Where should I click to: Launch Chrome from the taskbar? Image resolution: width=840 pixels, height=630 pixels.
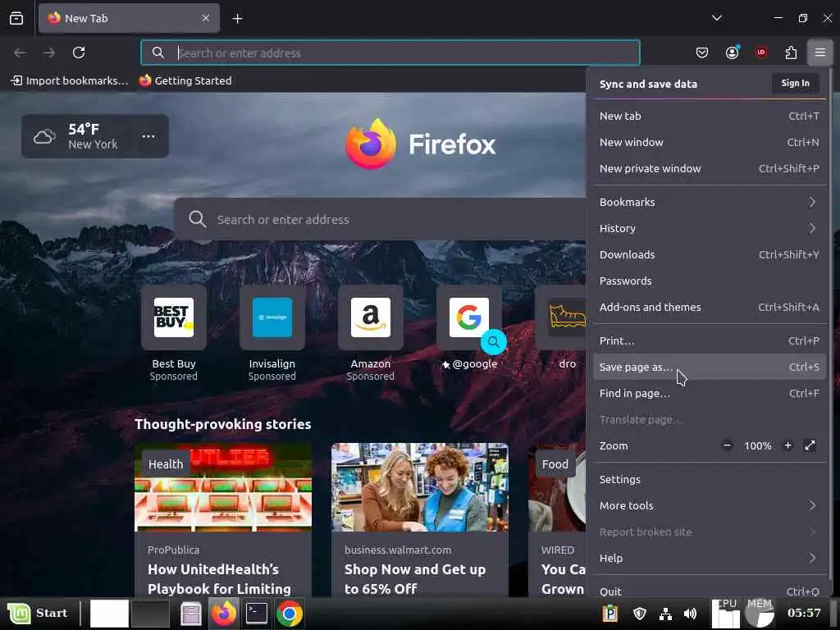[x=290, y=614]
